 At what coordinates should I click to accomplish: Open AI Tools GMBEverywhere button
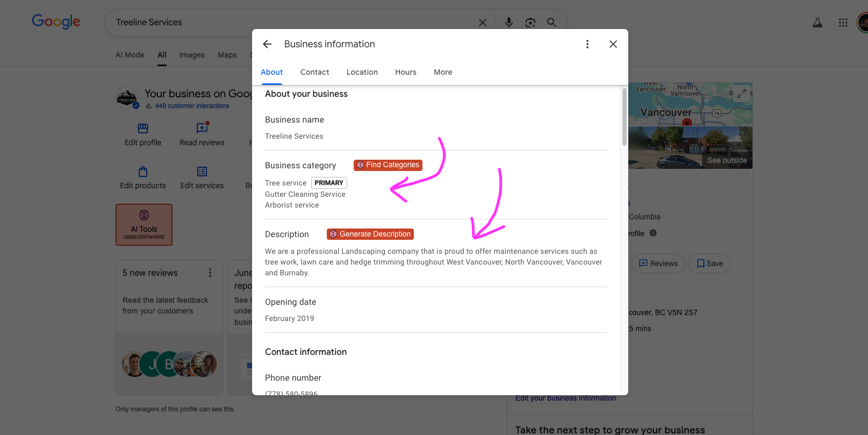(144, 225)
